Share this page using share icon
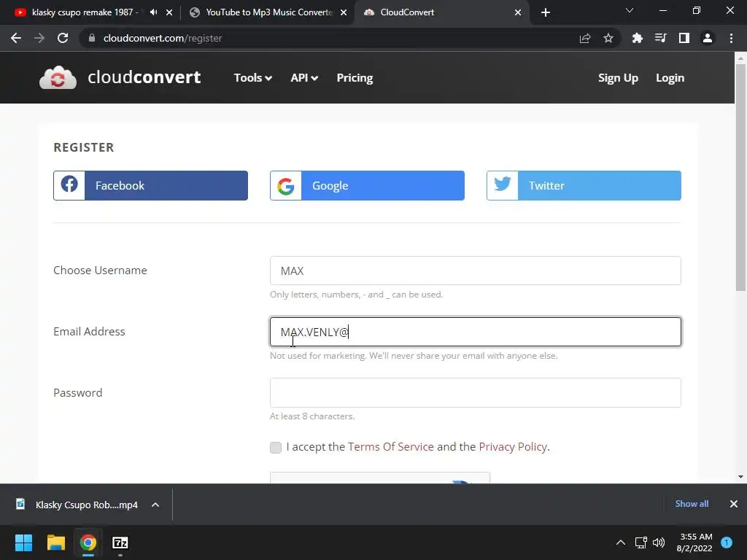747x560 pixels. [x=585, y=38]
